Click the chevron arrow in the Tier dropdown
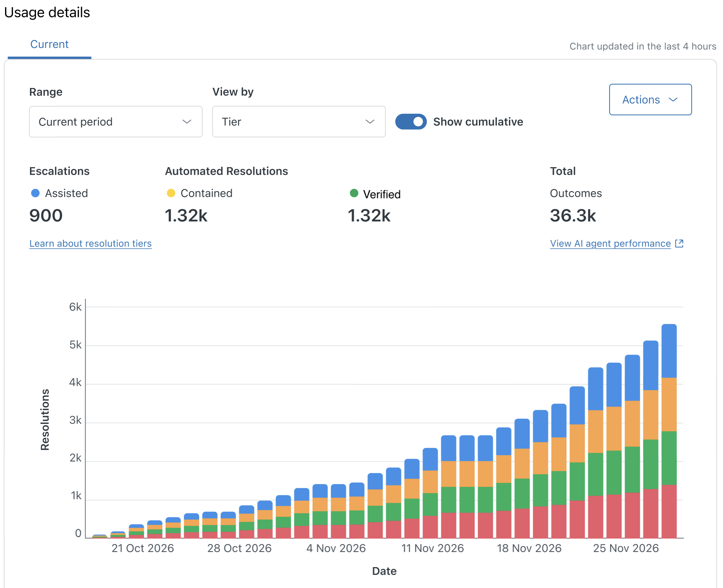723x588 pixels. tap(370, 121)
